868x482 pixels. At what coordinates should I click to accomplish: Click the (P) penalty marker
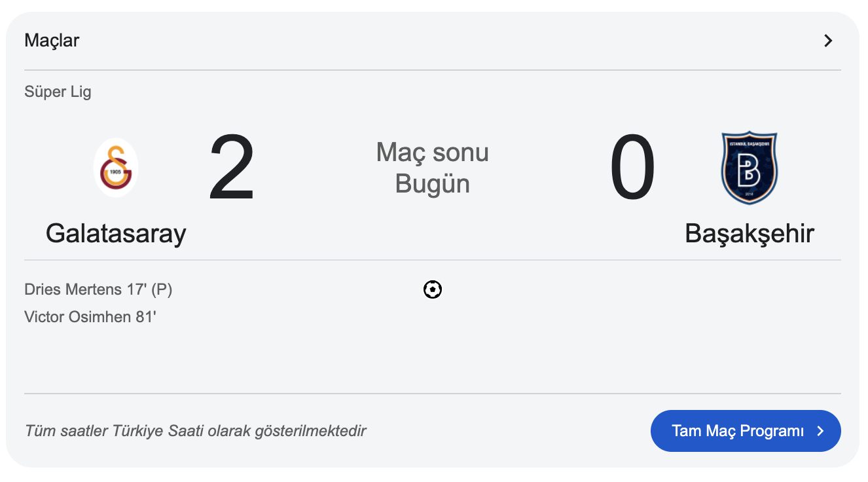click(161, 289)
